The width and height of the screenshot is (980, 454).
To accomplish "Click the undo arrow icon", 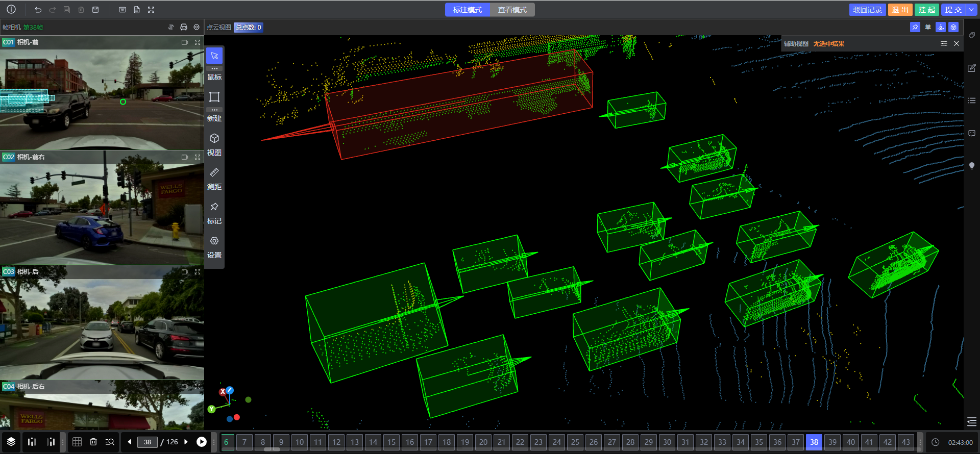I will (x=38, y=10).
